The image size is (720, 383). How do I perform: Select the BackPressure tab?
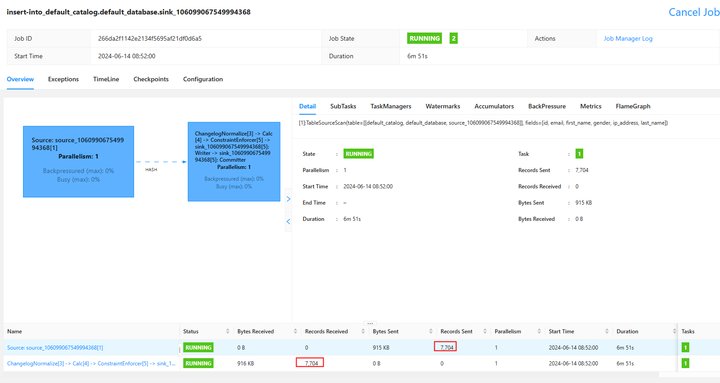tap(547, 106)
